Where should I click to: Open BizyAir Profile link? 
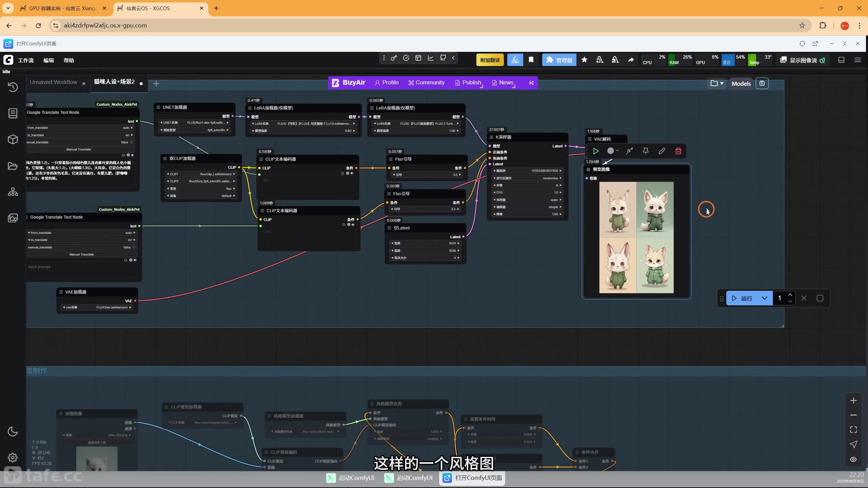tap(387, 83)
